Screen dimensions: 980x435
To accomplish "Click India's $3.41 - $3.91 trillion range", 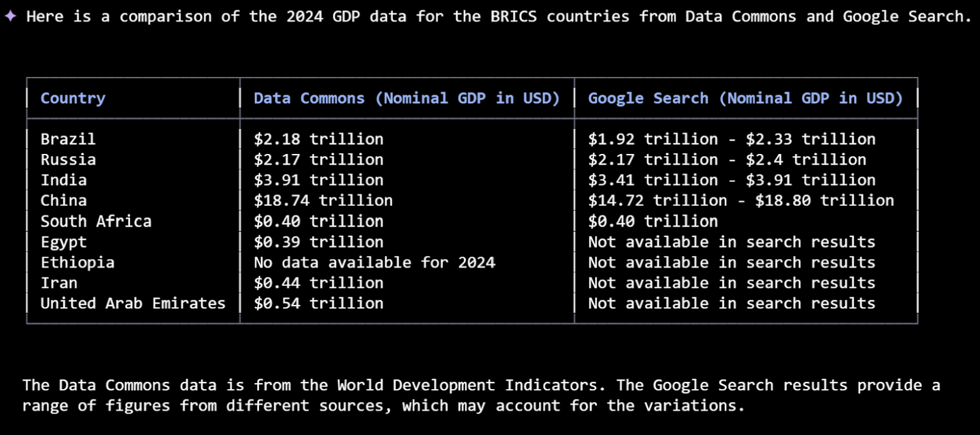I will [731, 180].
